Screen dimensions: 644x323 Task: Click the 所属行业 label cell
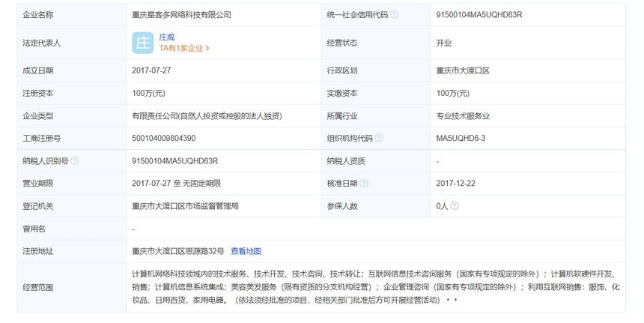point(376,116)
